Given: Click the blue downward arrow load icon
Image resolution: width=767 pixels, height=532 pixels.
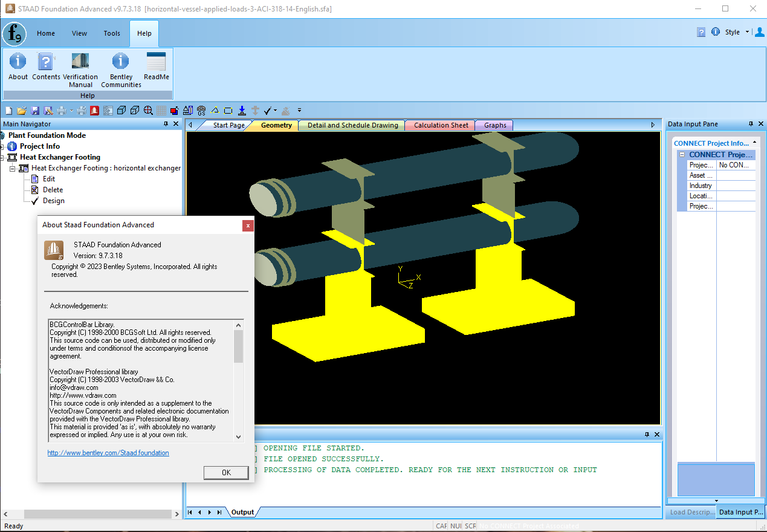Looking at the screenshot, I should click(x=242, y=111).
